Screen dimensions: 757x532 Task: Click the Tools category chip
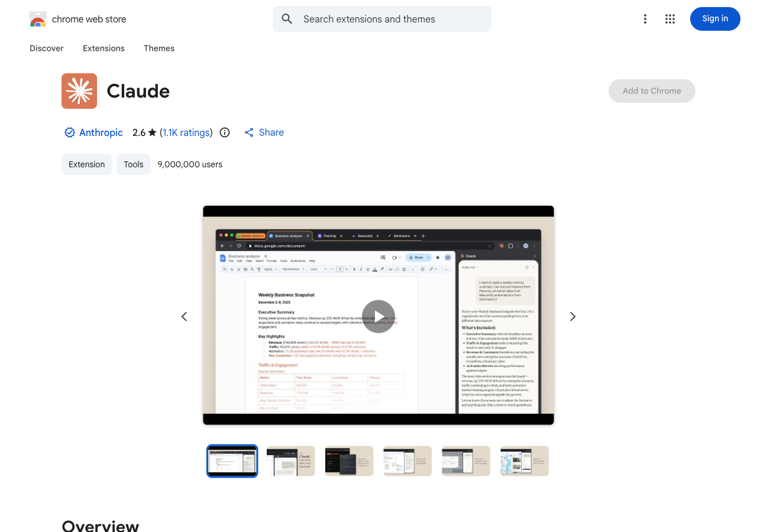tap(134, 164)
